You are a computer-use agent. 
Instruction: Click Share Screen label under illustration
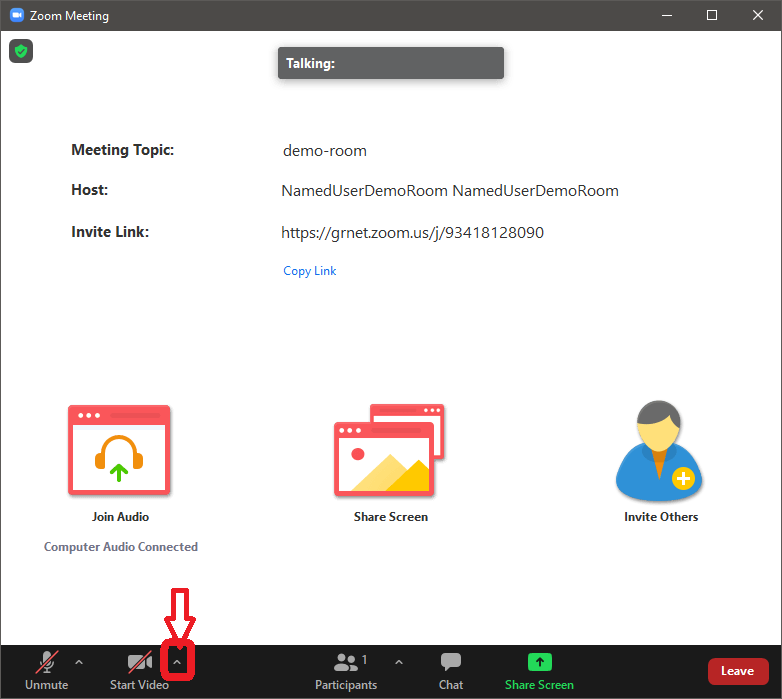391,517
